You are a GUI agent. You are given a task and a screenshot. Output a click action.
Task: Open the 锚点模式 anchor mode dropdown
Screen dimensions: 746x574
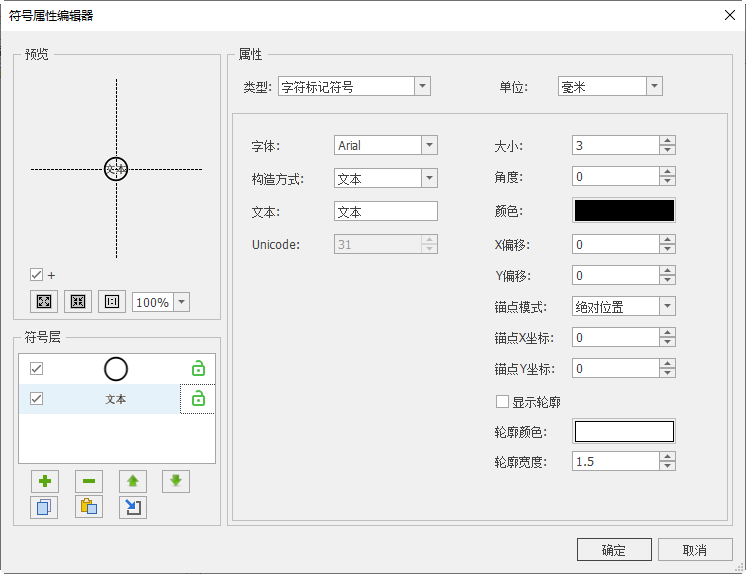pyautogui.click(x=667, y=307)
